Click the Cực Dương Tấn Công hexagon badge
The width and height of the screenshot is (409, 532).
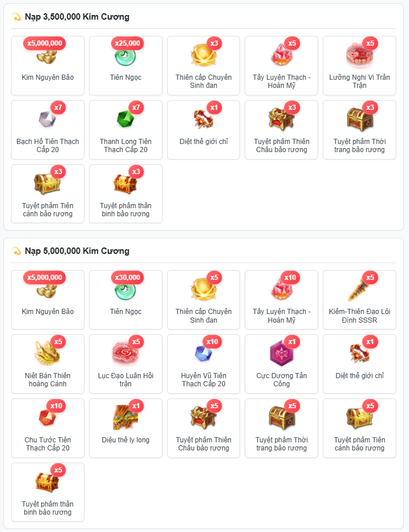281,353
